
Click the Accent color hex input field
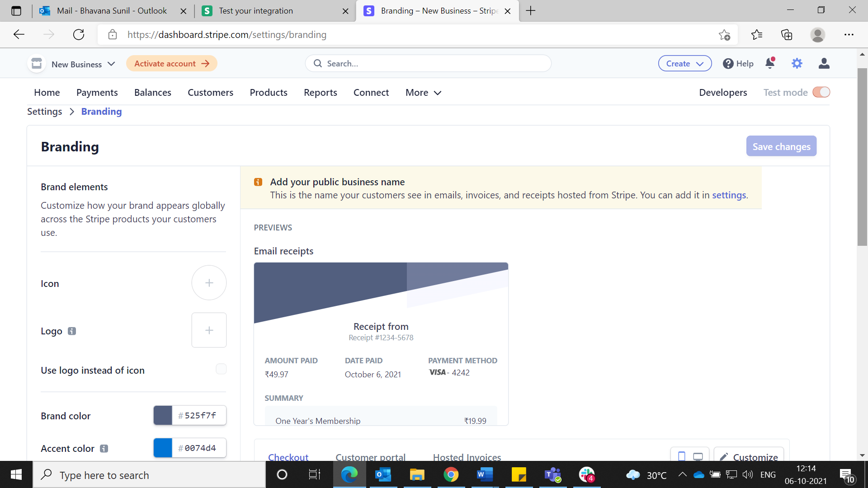[199, 448]
